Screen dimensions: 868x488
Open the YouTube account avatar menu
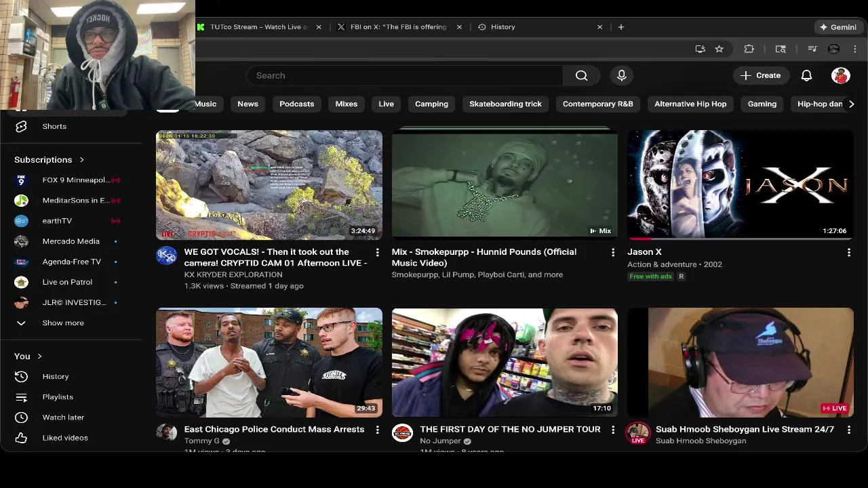tap(841, 75)
